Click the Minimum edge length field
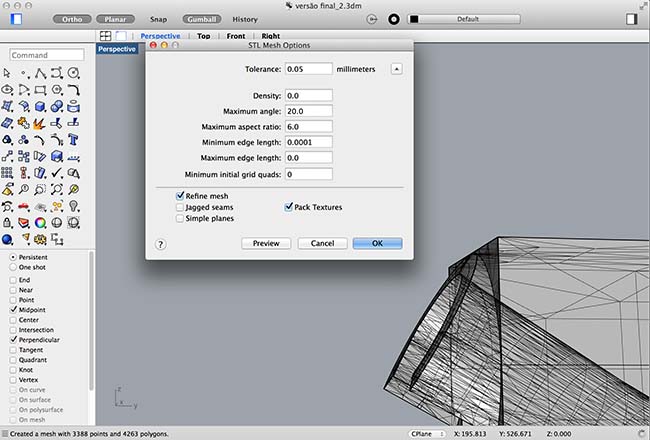The width and height of the screenshot is (650, 440). coord(308,142)
